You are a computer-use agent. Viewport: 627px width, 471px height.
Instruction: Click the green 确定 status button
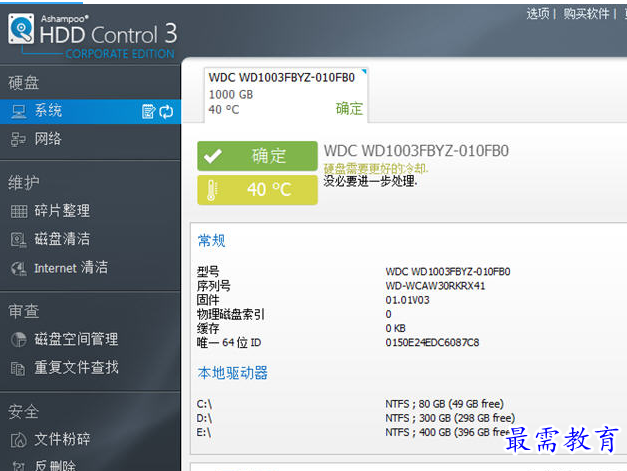tap(258, 156)
